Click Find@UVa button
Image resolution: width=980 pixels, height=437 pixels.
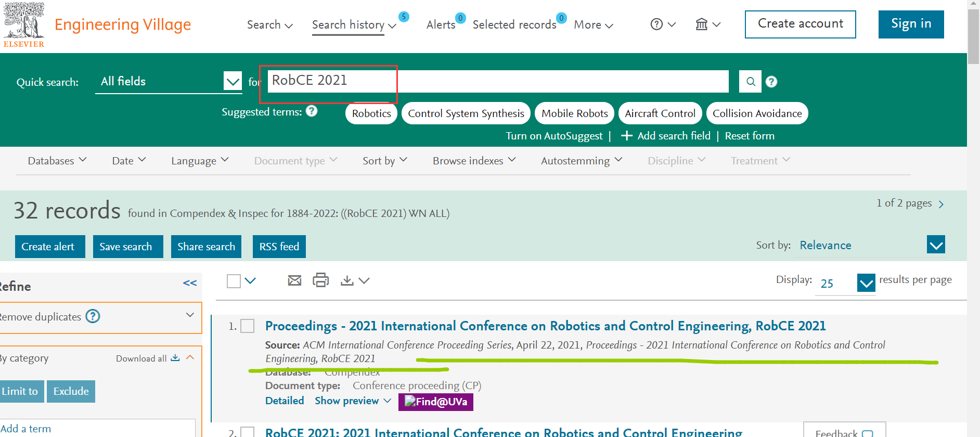point(436,402)
